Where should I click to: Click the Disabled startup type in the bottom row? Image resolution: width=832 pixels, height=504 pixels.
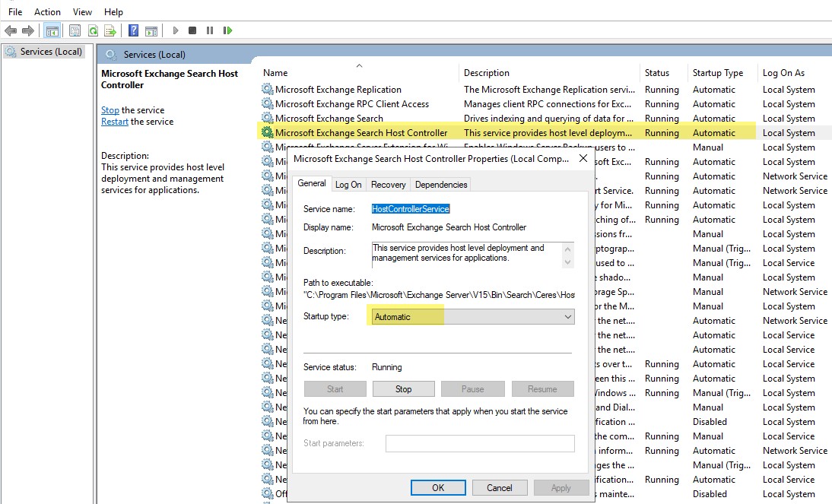tap(710, 493)
